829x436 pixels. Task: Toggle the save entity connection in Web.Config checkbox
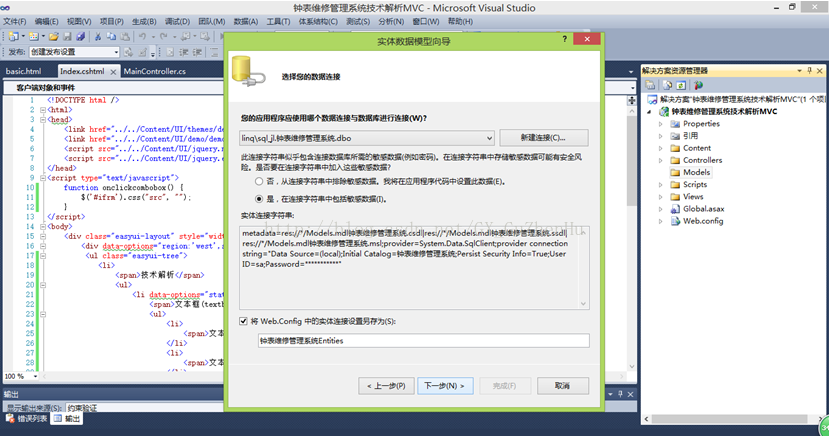243,321
